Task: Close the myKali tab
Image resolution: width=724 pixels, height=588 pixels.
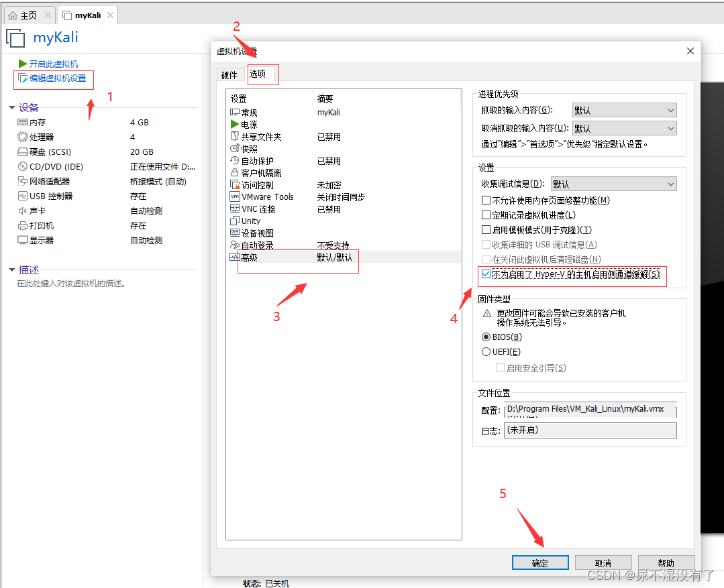Action: 110,15
